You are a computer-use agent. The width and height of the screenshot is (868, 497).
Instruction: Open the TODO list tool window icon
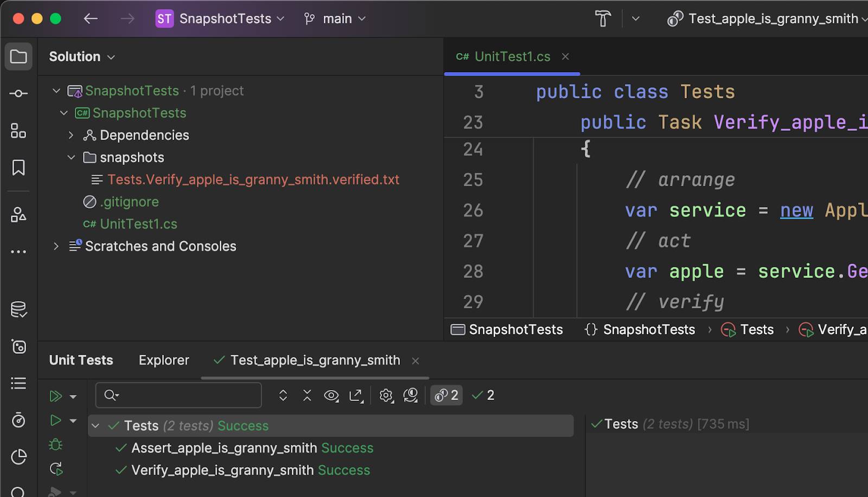click(18, 384)
